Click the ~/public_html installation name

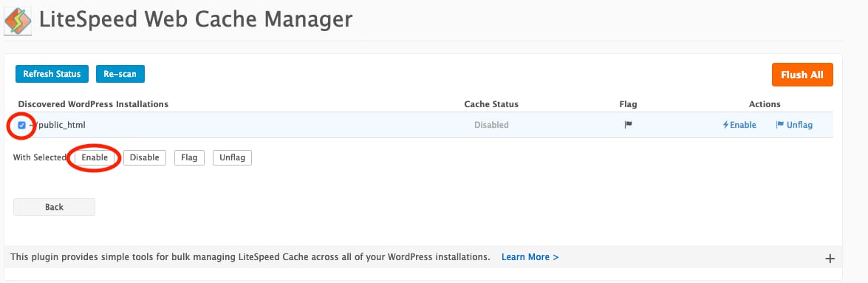click(57, 125)
